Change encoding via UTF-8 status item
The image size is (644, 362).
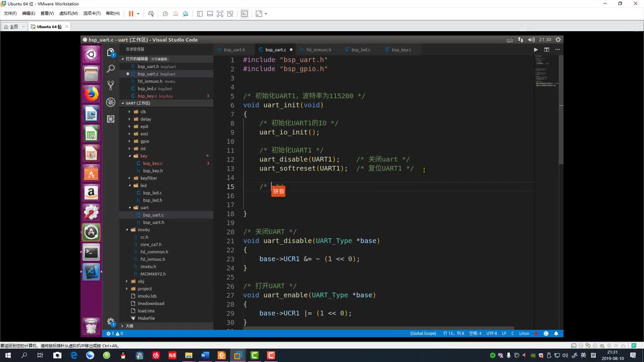pos(492,333)
